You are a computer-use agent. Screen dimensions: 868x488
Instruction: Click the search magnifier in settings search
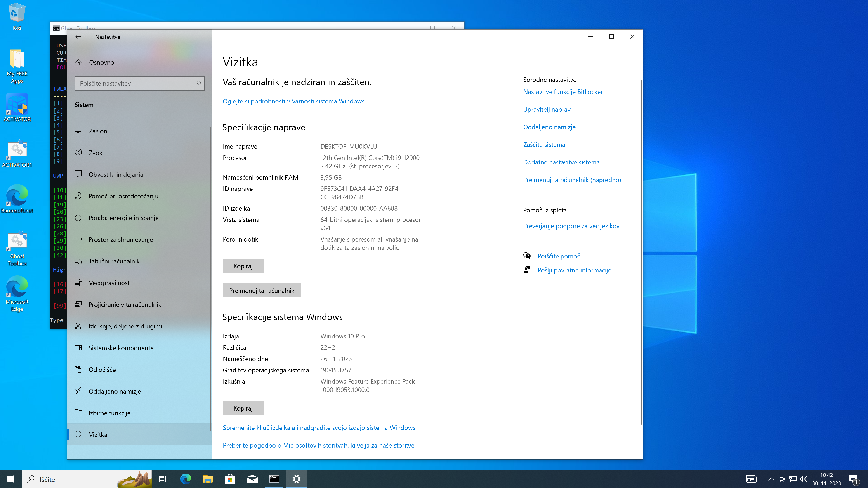tap(198, 83)
